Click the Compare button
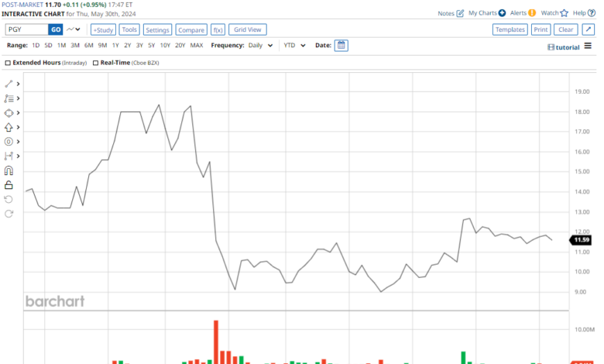The width and height of the screenshot is (604, 364). coord(191,29)
